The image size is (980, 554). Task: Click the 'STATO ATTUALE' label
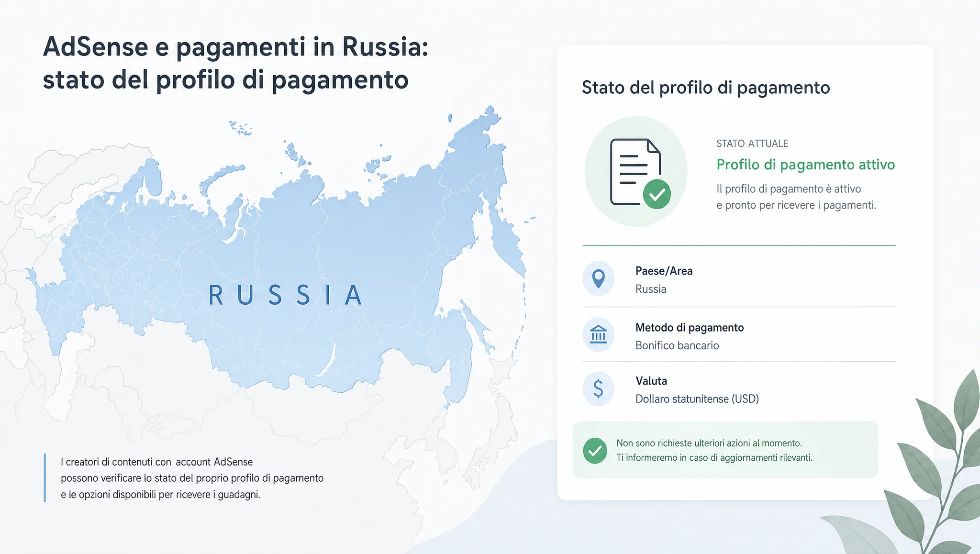752,144
